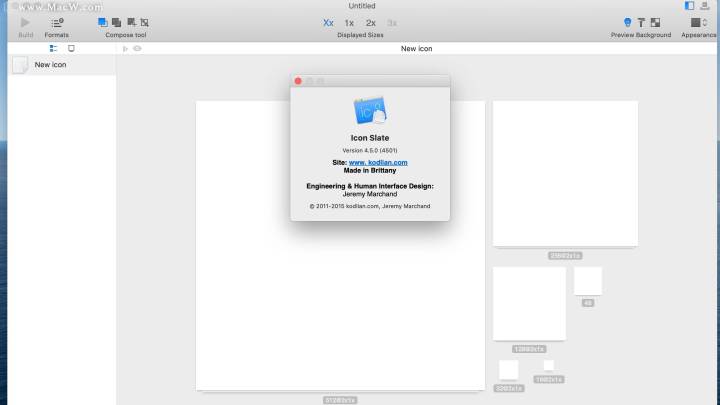The width and height of the screenshot is (720, 405).
Task: Show all sizes with Xx button
Action: (x=328, y=22)
